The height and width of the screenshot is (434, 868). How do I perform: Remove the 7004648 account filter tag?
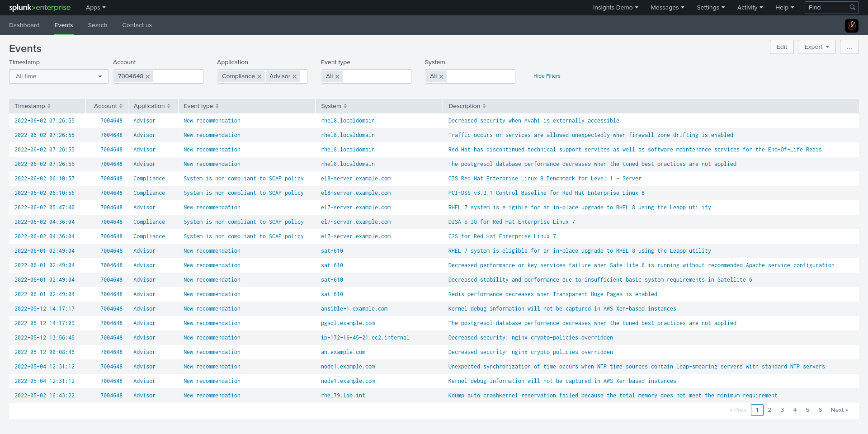coord(148,77)
